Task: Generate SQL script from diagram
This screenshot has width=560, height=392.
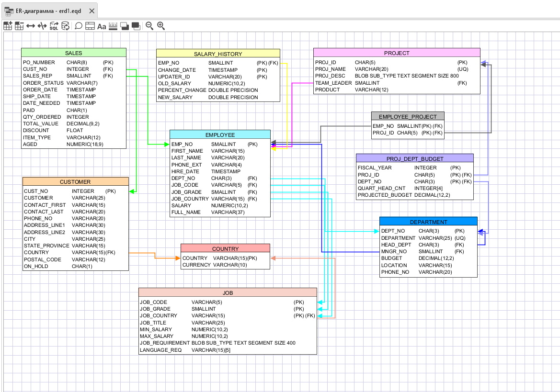Action: click(54, 26)
